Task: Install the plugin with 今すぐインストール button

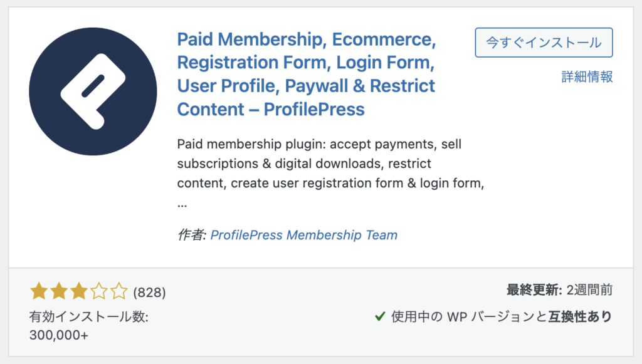Action: (x=544, y=43)
